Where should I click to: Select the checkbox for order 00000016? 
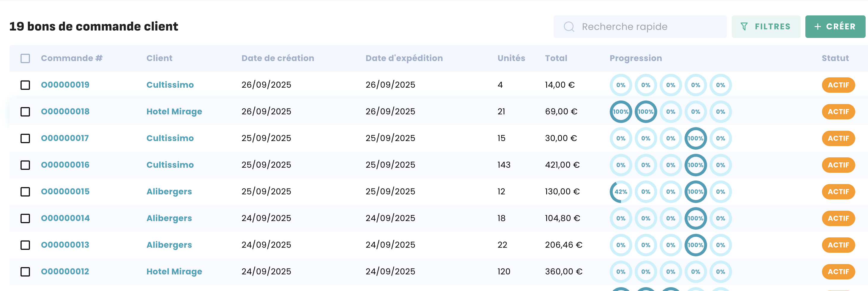click(x=25, y=165)
